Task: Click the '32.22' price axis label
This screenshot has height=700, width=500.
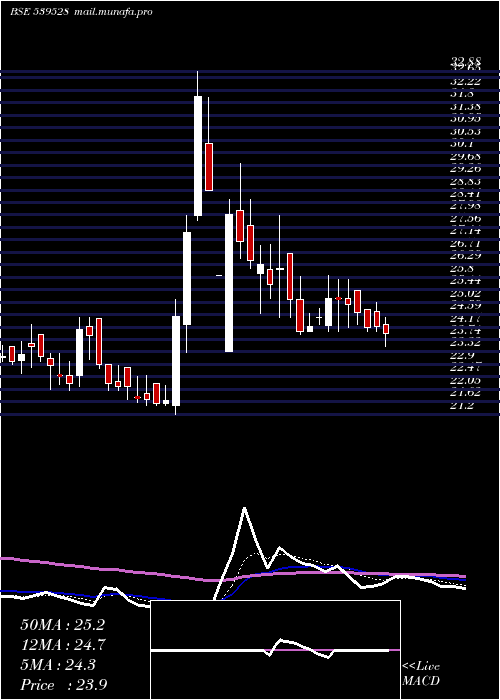Action: click(466, 81)
